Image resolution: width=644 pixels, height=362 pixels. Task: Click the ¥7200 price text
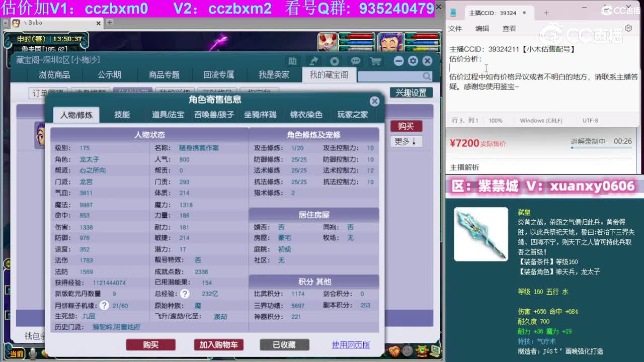[x=464, y=143]
